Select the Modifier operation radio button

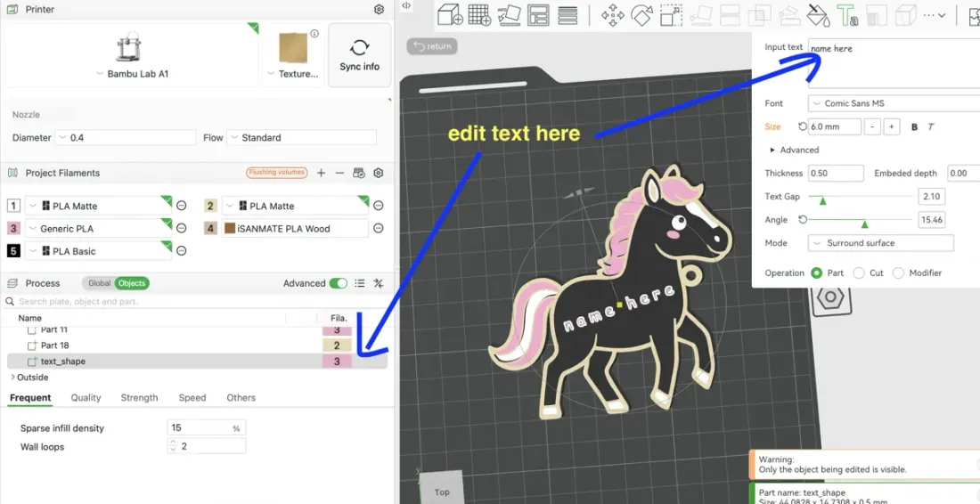click(x=899, y=272)
